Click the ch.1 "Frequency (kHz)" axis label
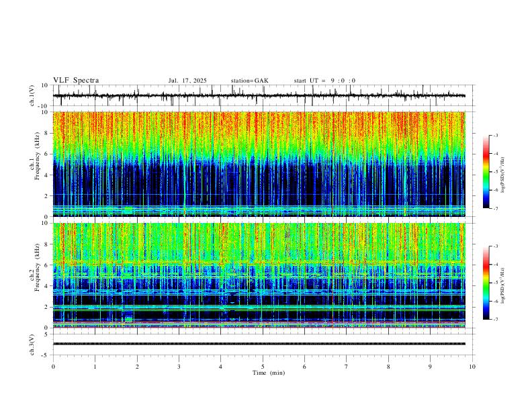The height and width of the screenshot is (411, 532). coord(37,156)
